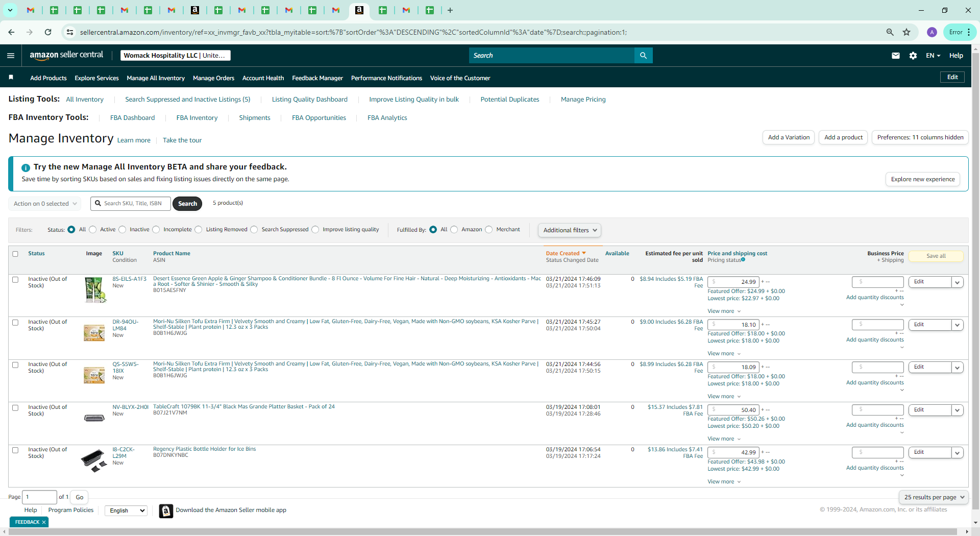Check the box for SKU NV-BLYX-2H0I
The height and width of the screenshot is (536, 980).
click(15, 408)
